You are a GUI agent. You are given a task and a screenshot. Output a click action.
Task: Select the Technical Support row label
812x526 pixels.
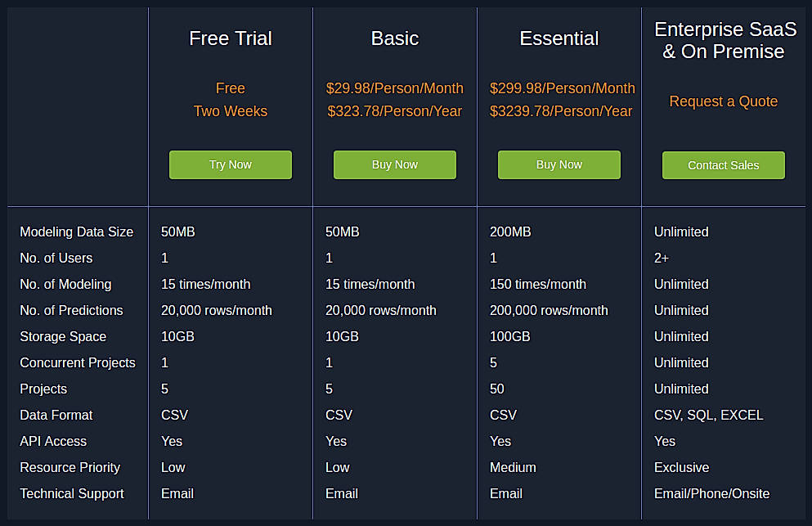[x=71, y=494]
